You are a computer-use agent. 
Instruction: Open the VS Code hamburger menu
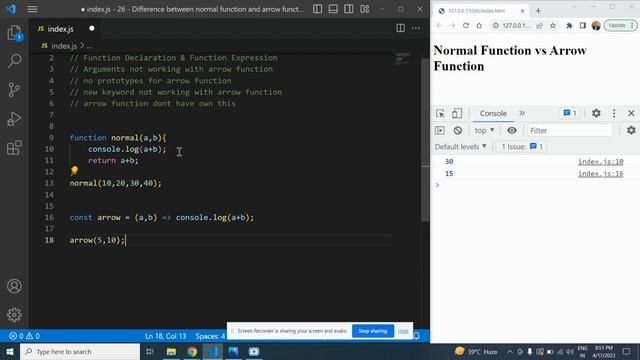pyautogui.click(x=32, y=9)
